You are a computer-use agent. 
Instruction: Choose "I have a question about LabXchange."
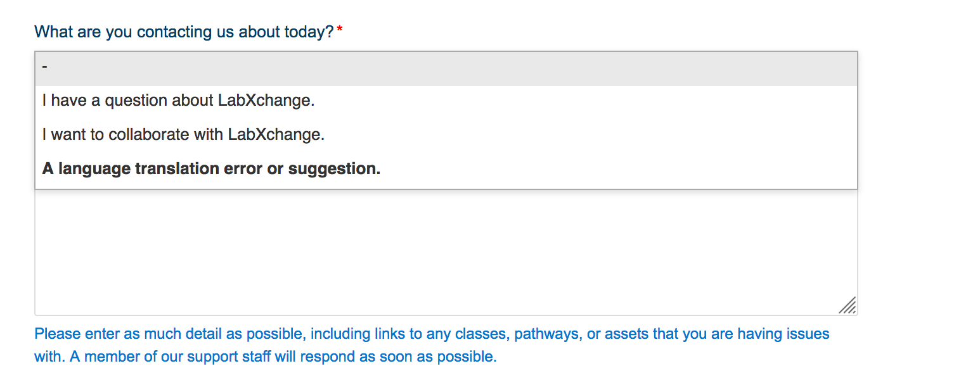[178, 101]
